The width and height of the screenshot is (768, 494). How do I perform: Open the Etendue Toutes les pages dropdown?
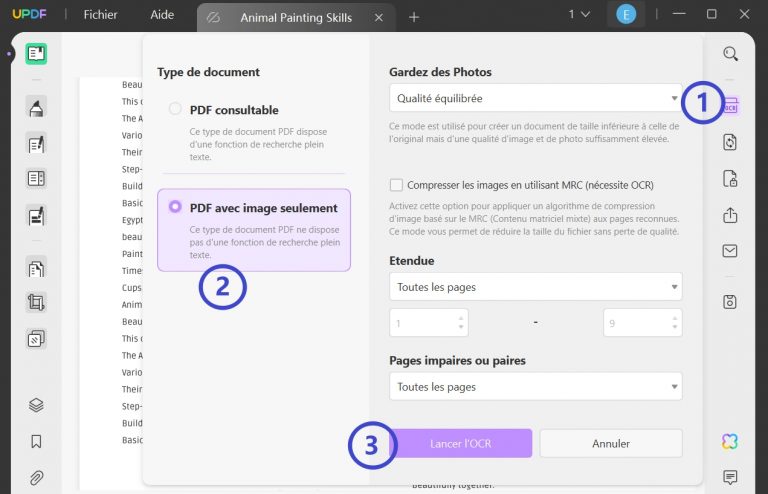pos(535,287)
